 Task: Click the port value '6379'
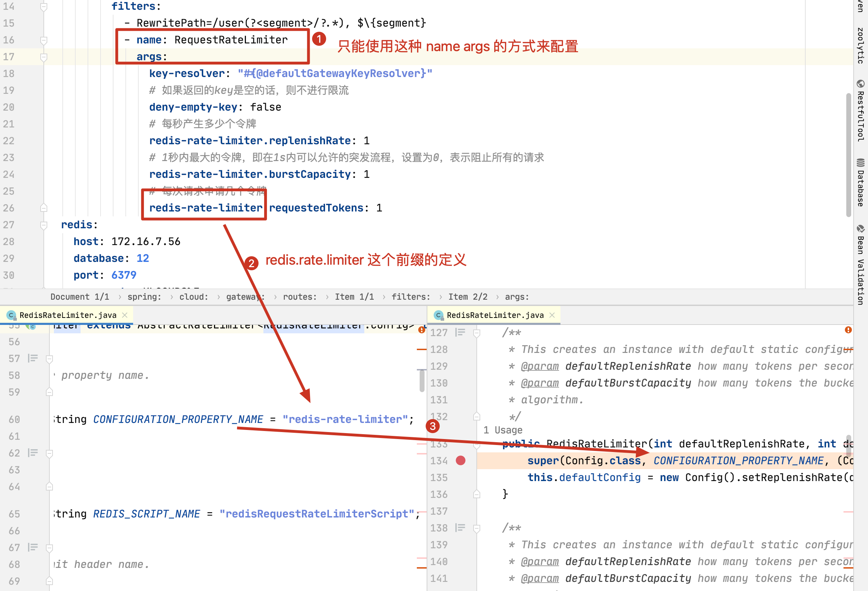click(124, 275)
